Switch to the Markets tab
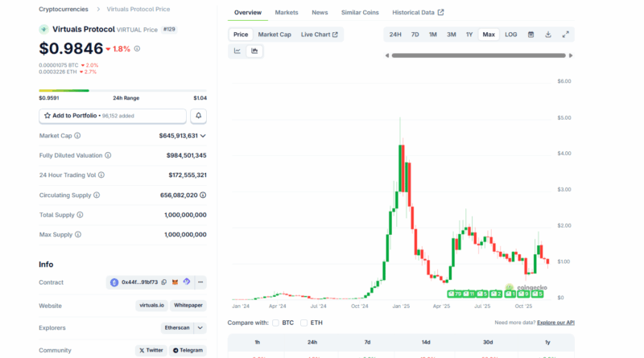This screenshot has width=644, height=358. click(286, 13)
